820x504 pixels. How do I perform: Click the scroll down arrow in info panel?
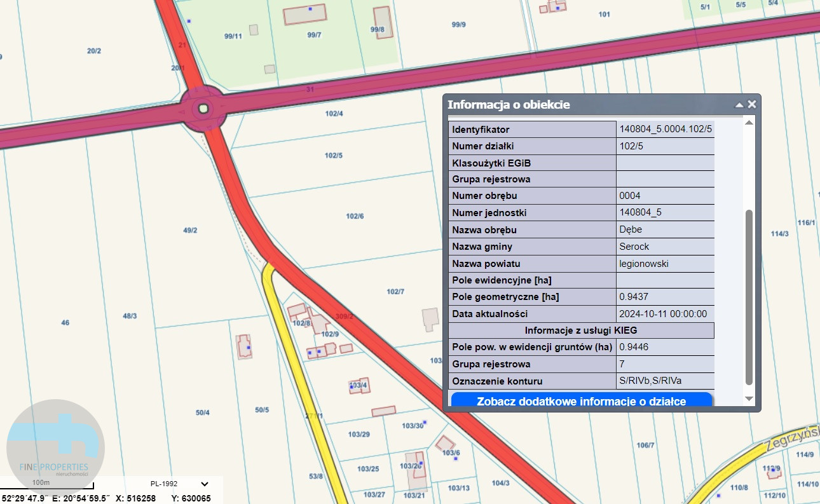tap(749, 398)
